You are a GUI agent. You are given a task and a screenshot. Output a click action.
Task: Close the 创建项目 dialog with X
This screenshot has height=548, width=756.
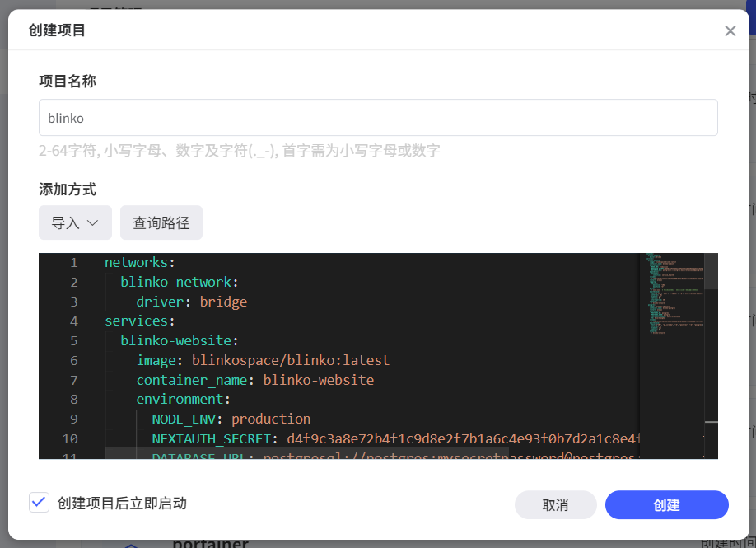(x=730, y=30)
